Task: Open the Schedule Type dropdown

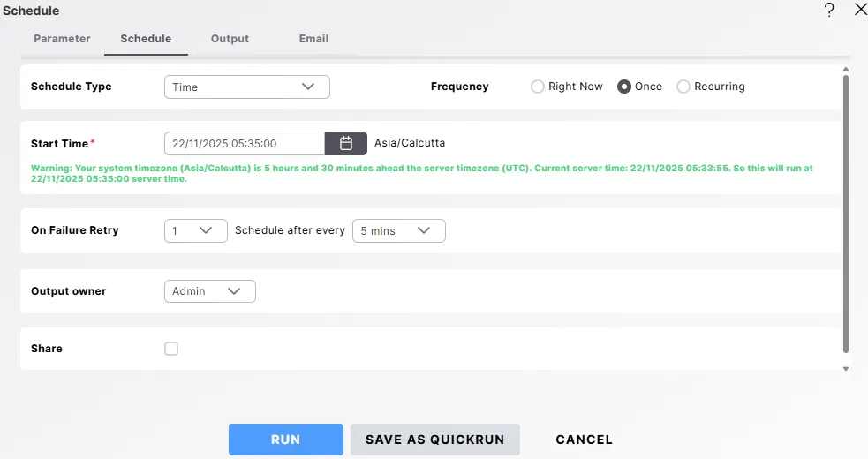Action: [247, 87]
